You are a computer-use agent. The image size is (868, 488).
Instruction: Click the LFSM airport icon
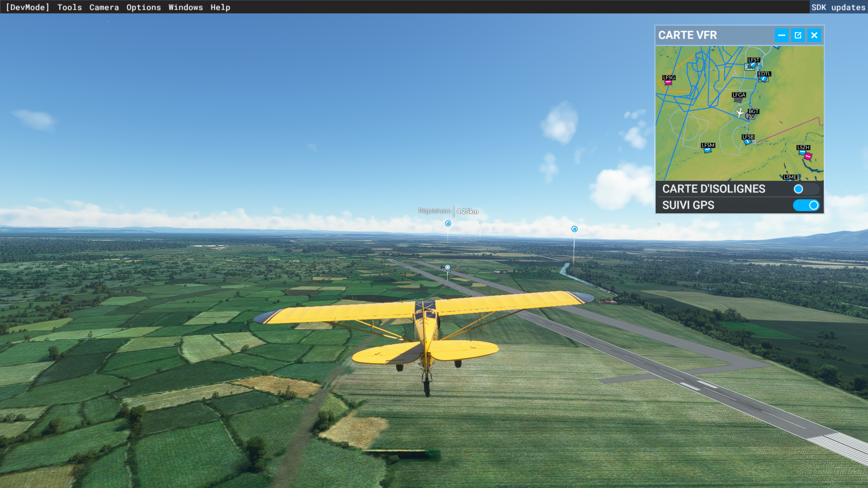tap(708, 150)
